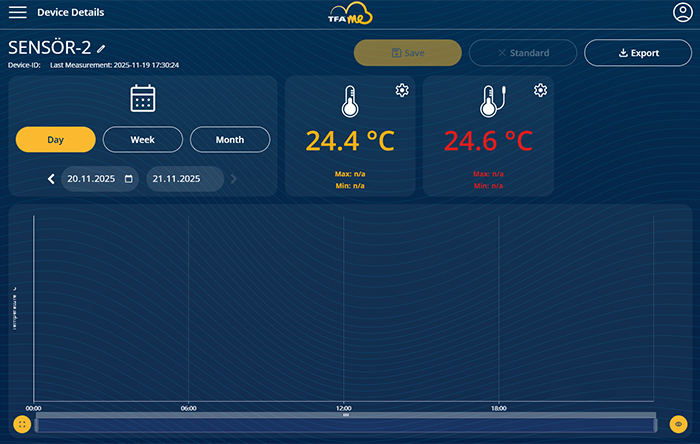Select the Day period option

click(56, 140)
